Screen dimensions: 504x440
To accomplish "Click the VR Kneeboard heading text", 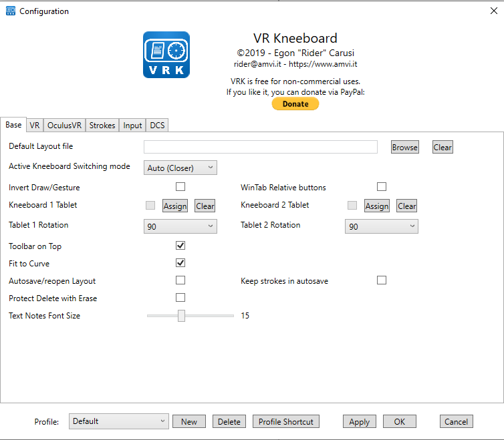I will [295, 38].
